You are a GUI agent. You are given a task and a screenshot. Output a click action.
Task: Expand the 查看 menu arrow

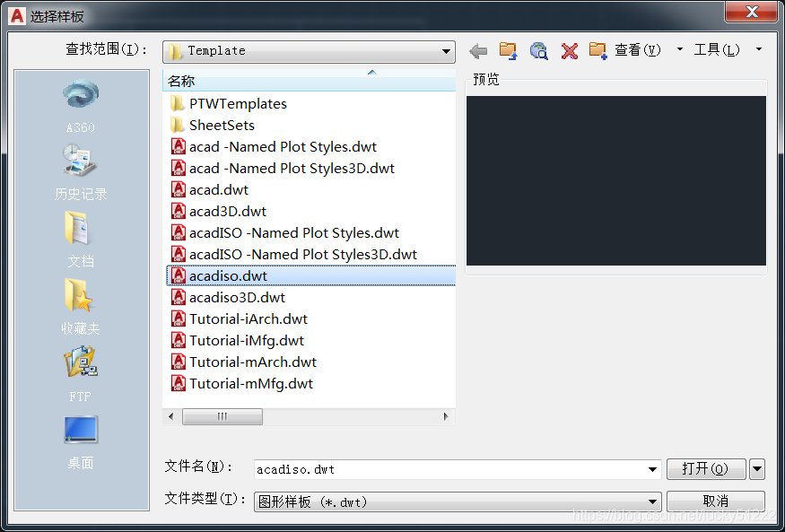pyautogui.click(x=679, y=49)
